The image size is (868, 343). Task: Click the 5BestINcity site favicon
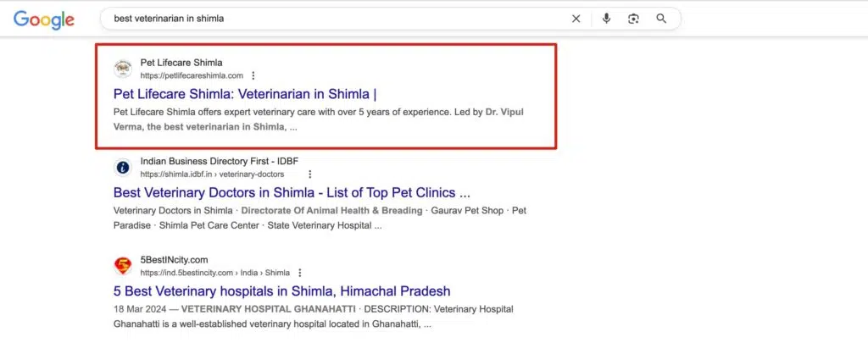123,266
